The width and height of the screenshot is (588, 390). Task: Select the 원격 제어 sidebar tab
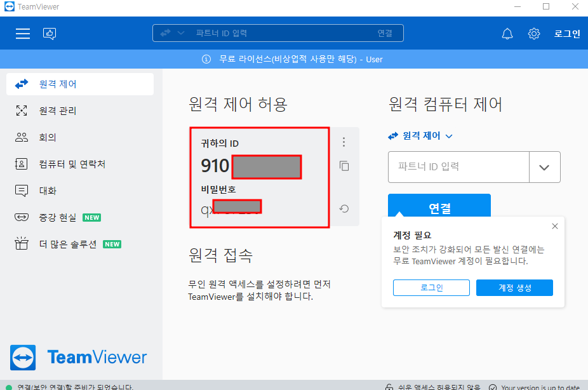80,84
